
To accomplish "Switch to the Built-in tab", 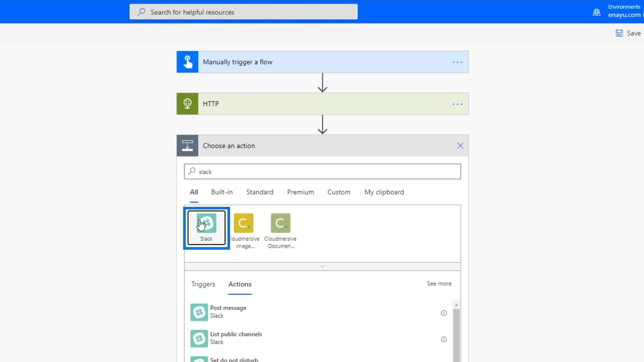I will point(222,192).
